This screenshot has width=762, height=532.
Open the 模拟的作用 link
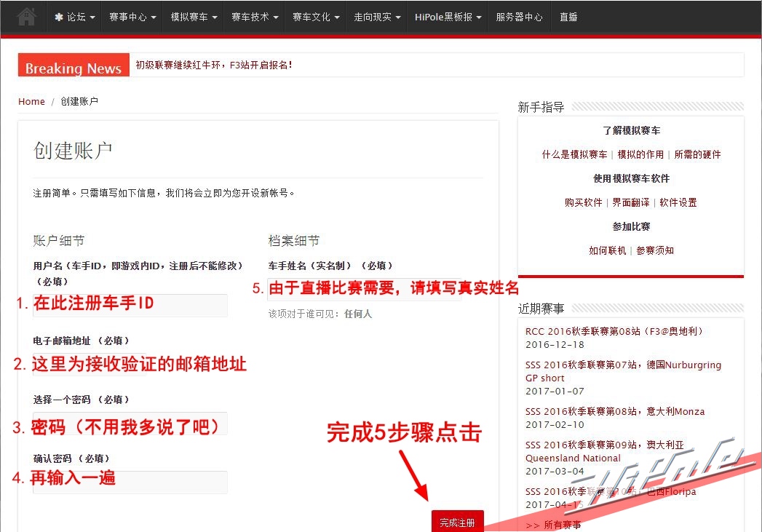click(640, 154)
